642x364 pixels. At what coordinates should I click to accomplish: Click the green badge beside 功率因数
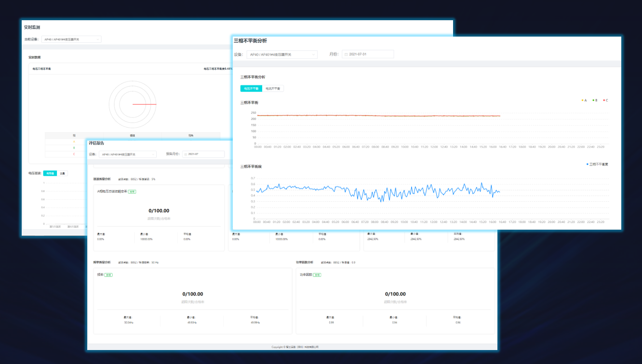pyautogui.click(x=317, y=275)
